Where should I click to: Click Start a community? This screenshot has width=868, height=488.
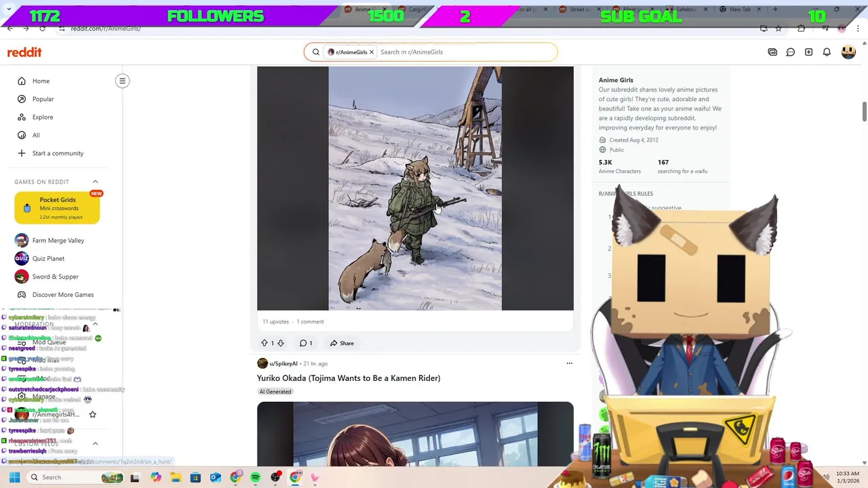pos(58,153)
